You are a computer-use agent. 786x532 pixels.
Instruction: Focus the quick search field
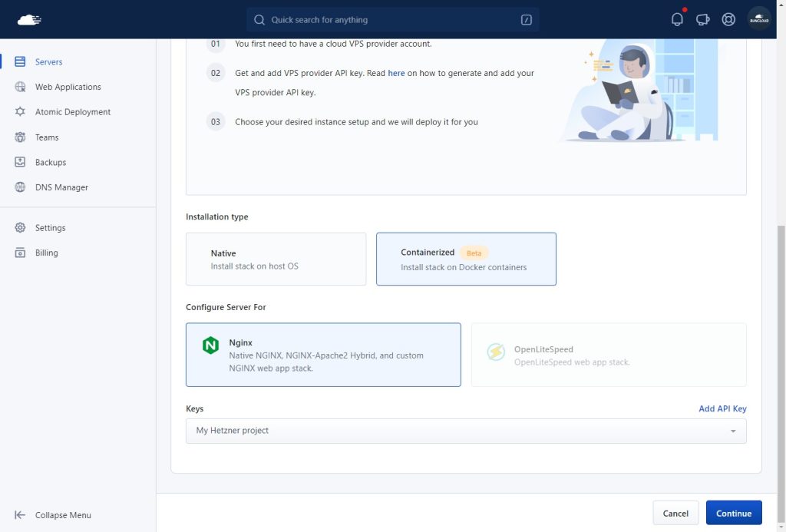point(392,20)
